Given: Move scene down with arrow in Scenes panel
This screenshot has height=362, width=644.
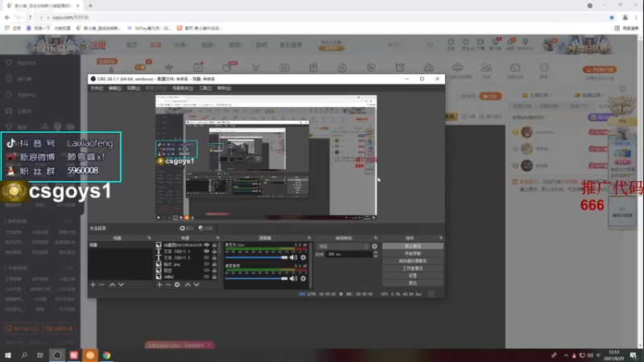Looking at the screenshot, I should 122,285.
